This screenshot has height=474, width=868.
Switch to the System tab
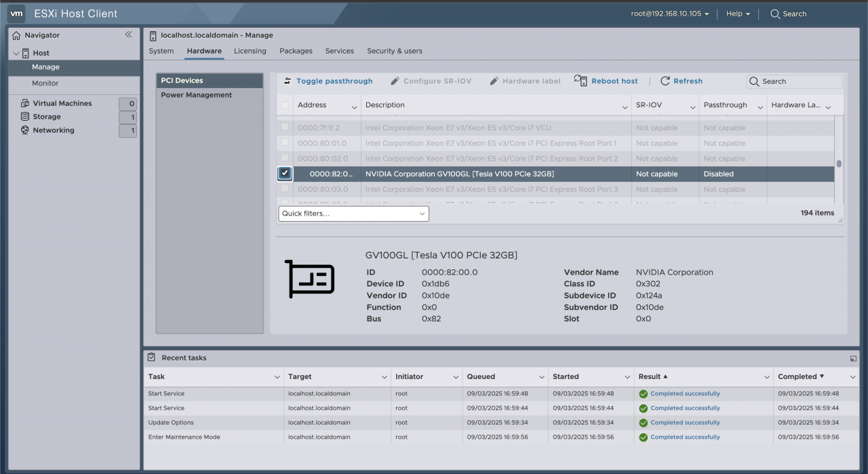(x=161, y=51)
